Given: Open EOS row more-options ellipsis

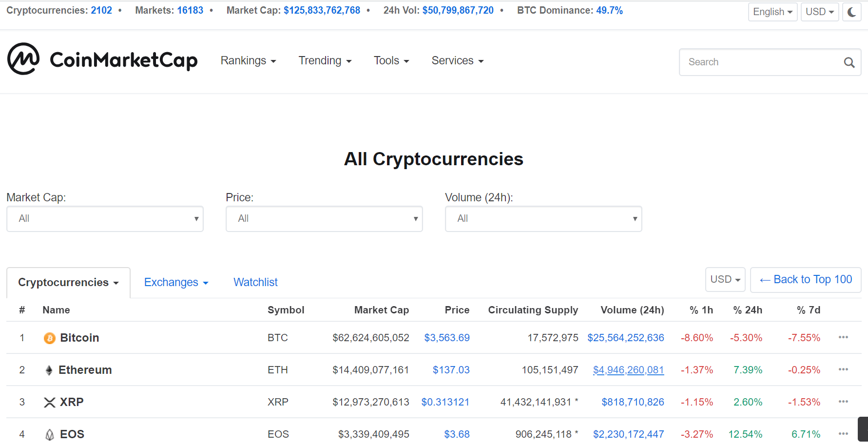Looking at the screenshot, I should pyautogui.click(x=843, y=434).
